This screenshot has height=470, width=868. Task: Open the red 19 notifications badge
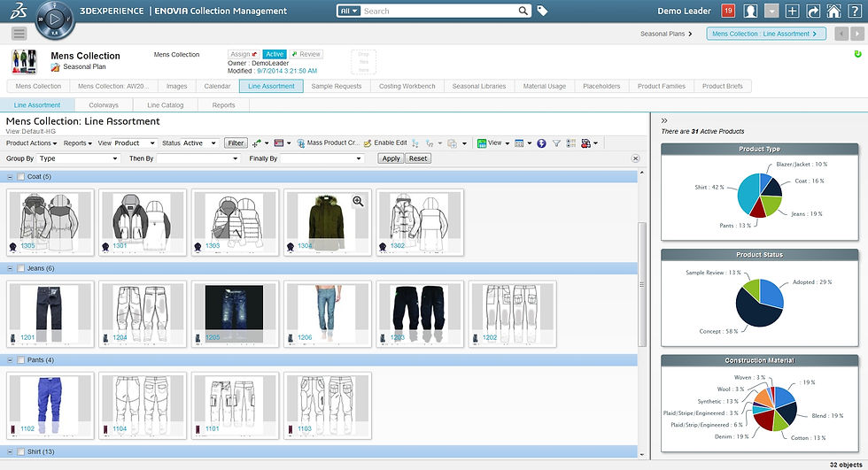(x=728, y=11)
